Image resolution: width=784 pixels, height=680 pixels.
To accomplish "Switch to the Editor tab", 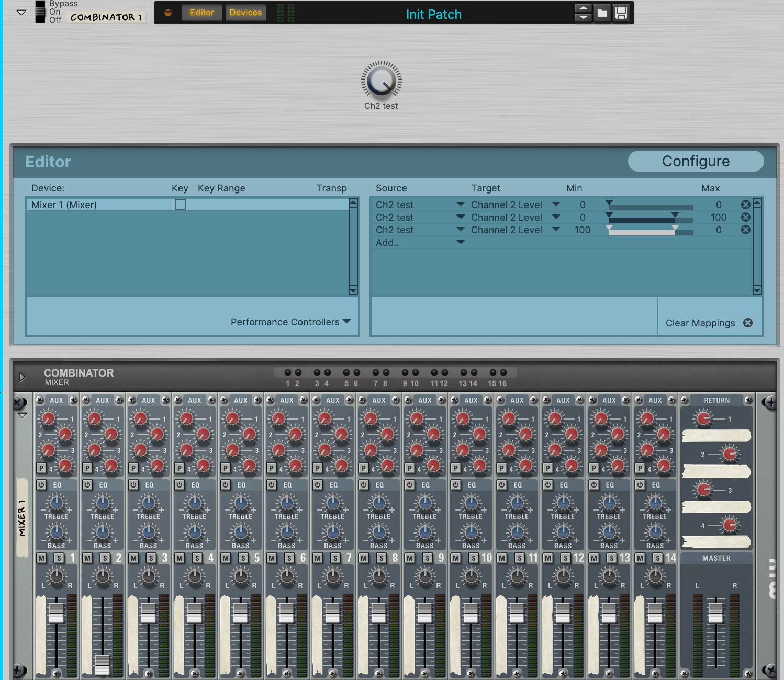I will click(201, 13).
